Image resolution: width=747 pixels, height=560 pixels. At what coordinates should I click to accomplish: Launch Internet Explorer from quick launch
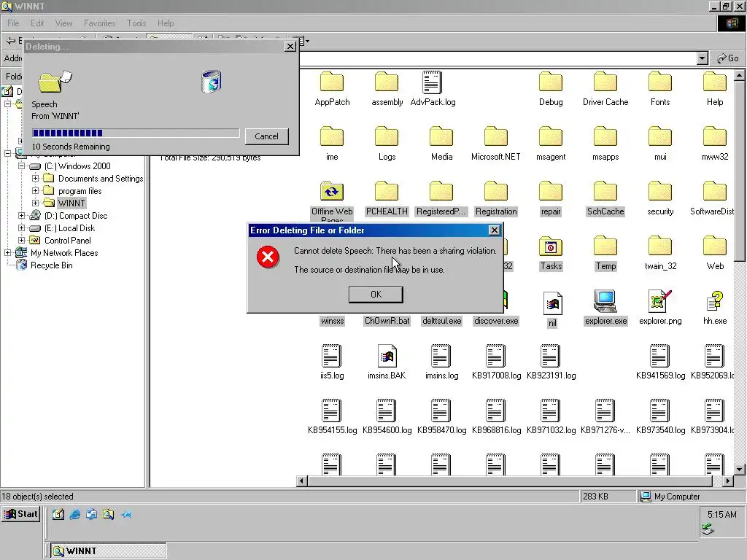75,514
